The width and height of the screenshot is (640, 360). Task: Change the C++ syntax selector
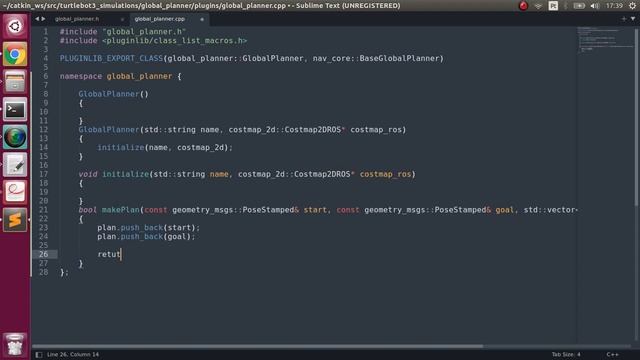tap(612, 354)
